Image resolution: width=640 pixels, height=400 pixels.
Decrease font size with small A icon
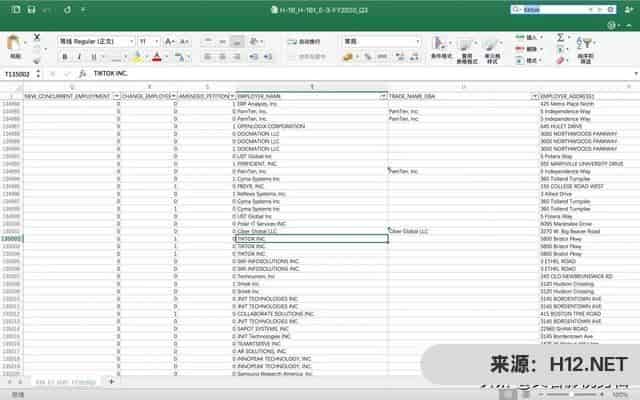click(x=184, y=41)
